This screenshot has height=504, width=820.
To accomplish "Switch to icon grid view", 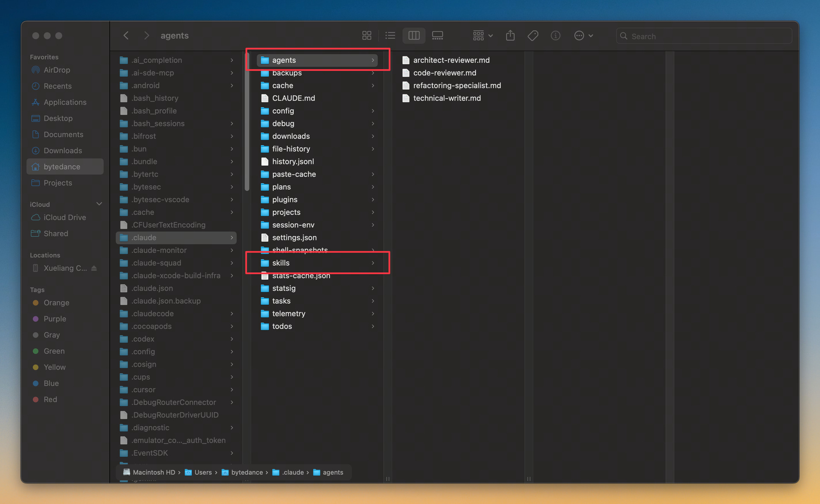I will pos(366,36).
